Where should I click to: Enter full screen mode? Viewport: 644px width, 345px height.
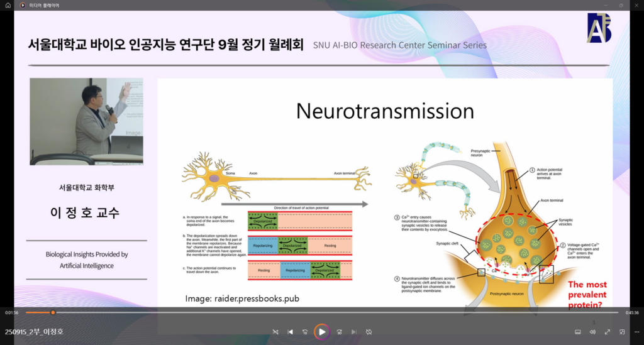point(608,332)
